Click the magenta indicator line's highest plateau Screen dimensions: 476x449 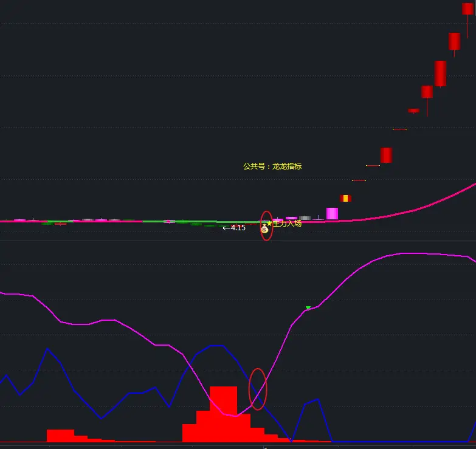(x=413, y=253)
